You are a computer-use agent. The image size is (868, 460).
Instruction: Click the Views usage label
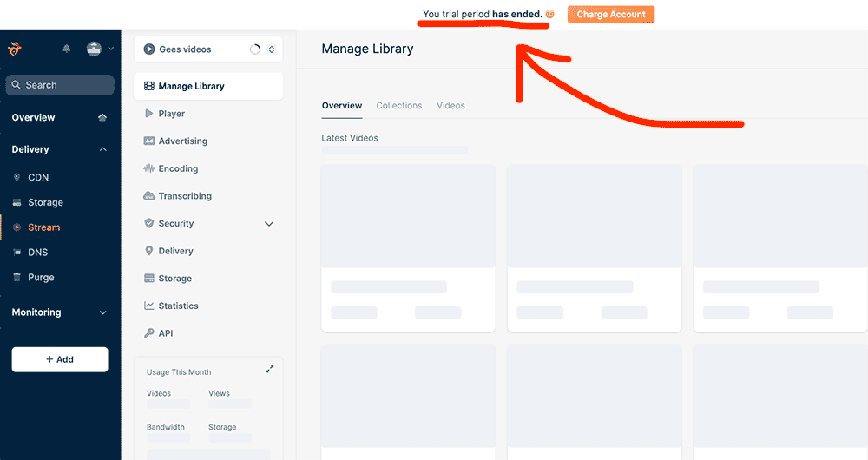point(219,393)
